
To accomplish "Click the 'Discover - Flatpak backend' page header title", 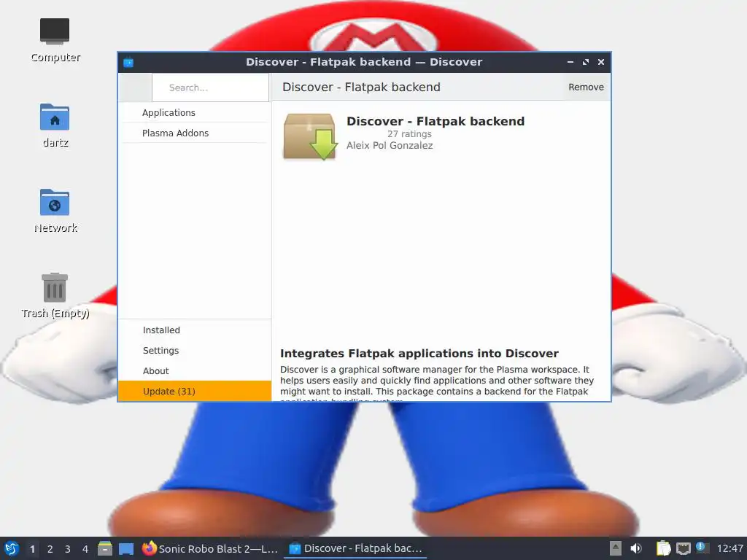I will click(361, 87).
